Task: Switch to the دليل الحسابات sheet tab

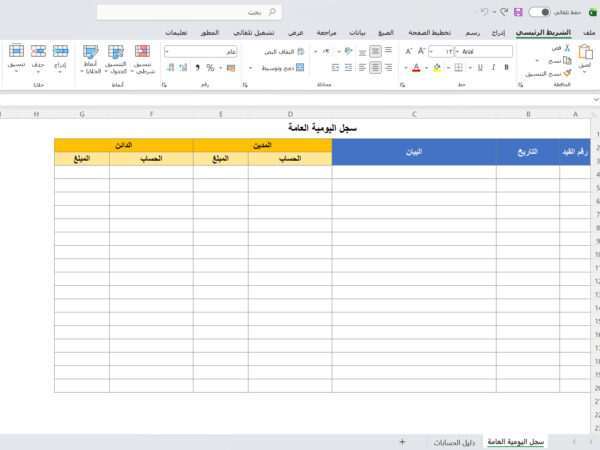Action: click(x=453, y=441)
